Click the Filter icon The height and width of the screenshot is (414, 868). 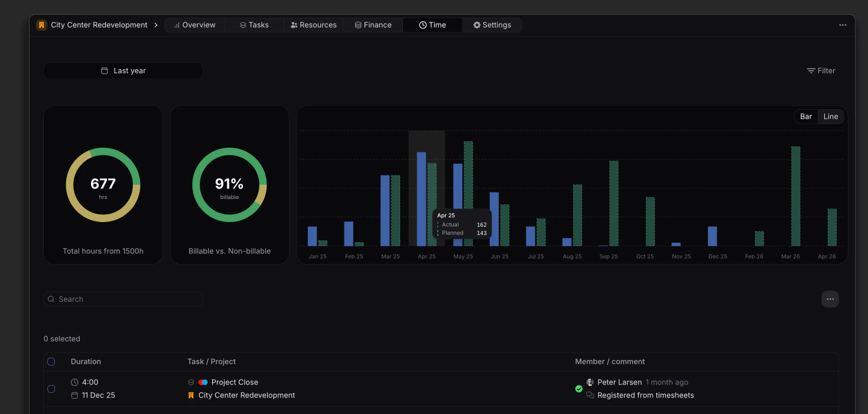point(811,71)
